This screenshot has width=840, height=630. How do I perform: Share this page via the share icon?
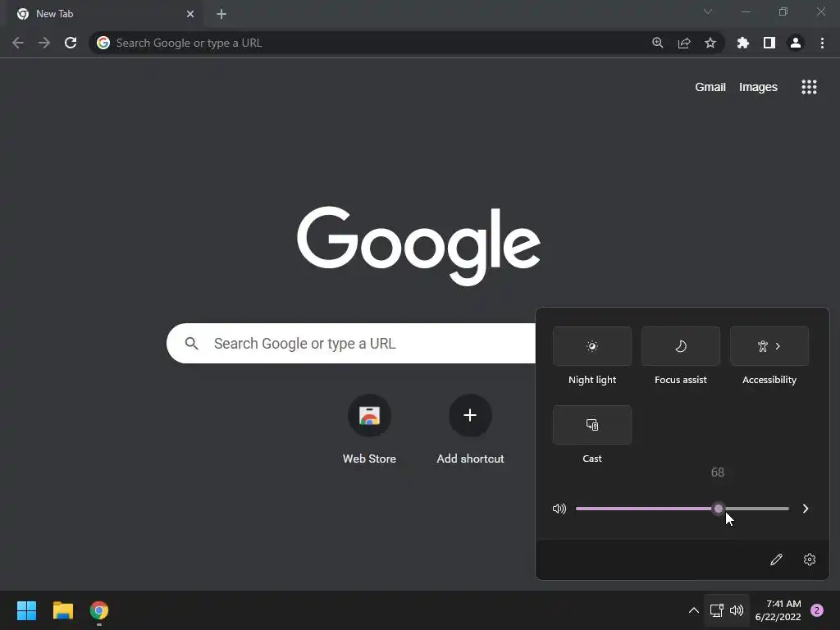(x=684, y=43)
